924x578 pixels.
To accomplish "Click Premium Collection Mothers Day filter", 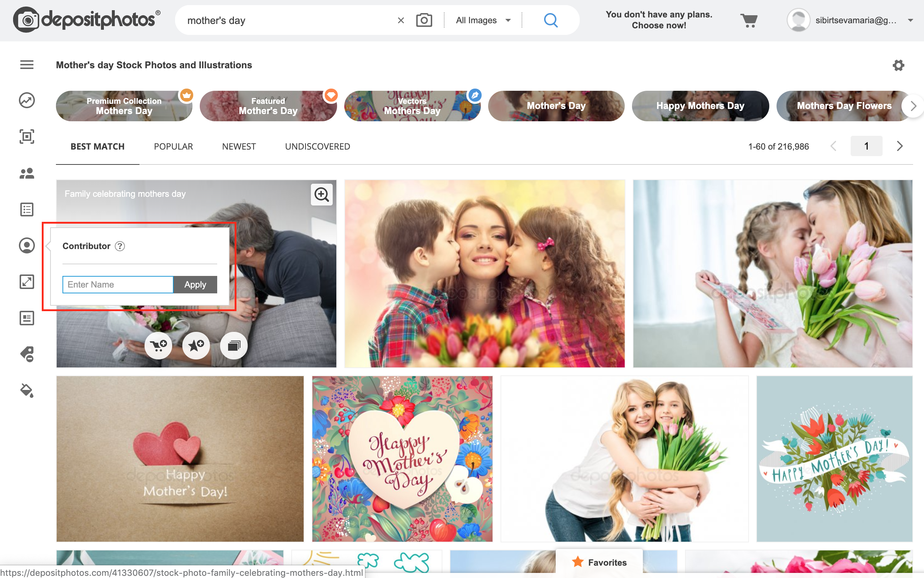I will 125,106.
